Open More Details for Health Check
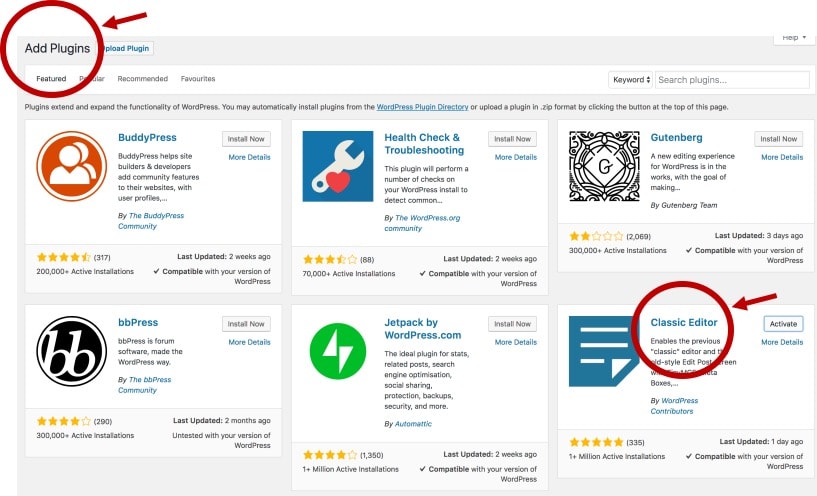Image resolution: width=817 pixels, height=496 pixels. (516, 157)
